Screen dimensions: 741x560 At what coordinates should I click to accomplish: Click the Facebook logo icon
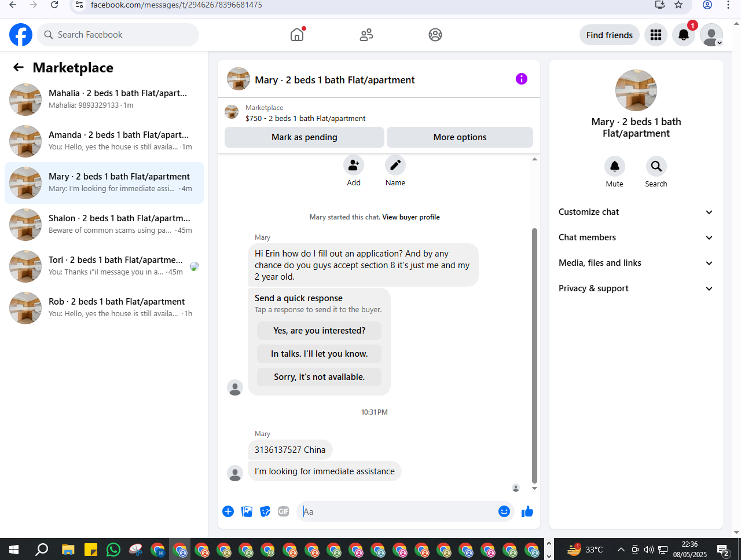[21, 35]
